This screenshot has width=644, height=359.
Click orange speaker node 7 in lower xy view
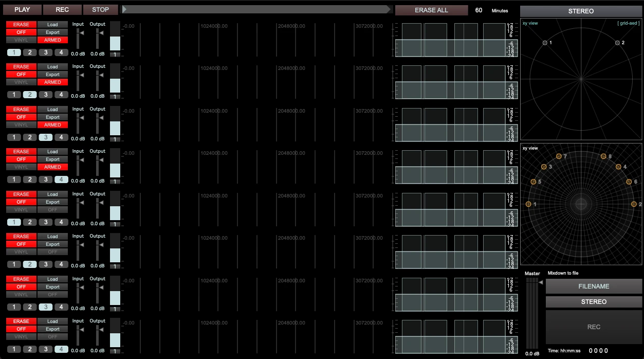558,156
